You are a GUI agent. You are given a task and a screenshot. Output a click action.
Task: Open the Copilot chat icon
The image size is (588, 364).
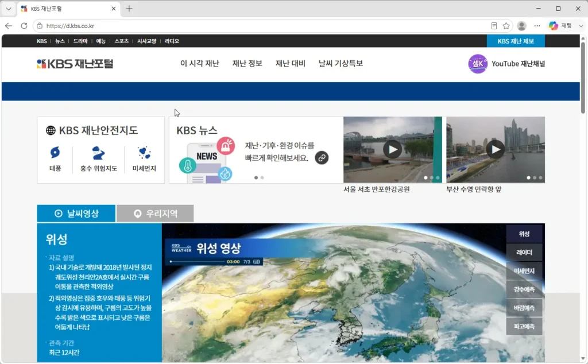click(x=553, y=26)
